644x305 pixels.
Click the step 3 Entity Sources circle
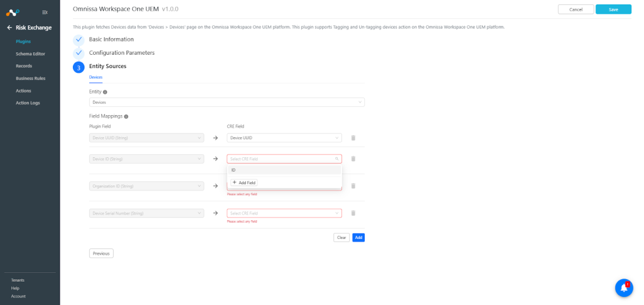(x=79, y=67)
